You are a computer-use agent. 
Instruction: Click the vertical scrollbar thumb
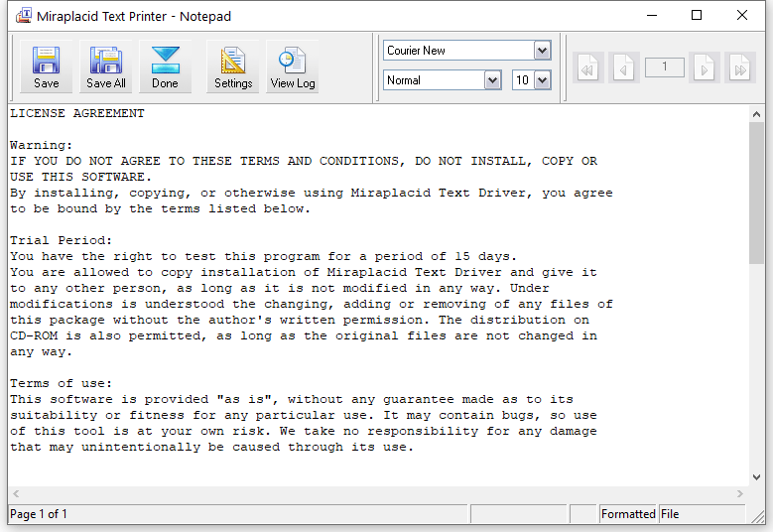(x=757, y=194)
